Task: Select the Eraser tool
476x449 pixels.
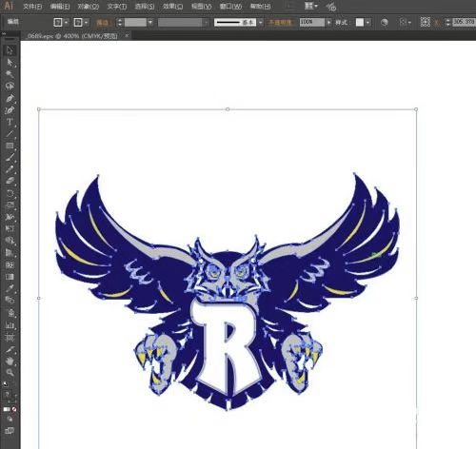Action: (x=10, y=181)
